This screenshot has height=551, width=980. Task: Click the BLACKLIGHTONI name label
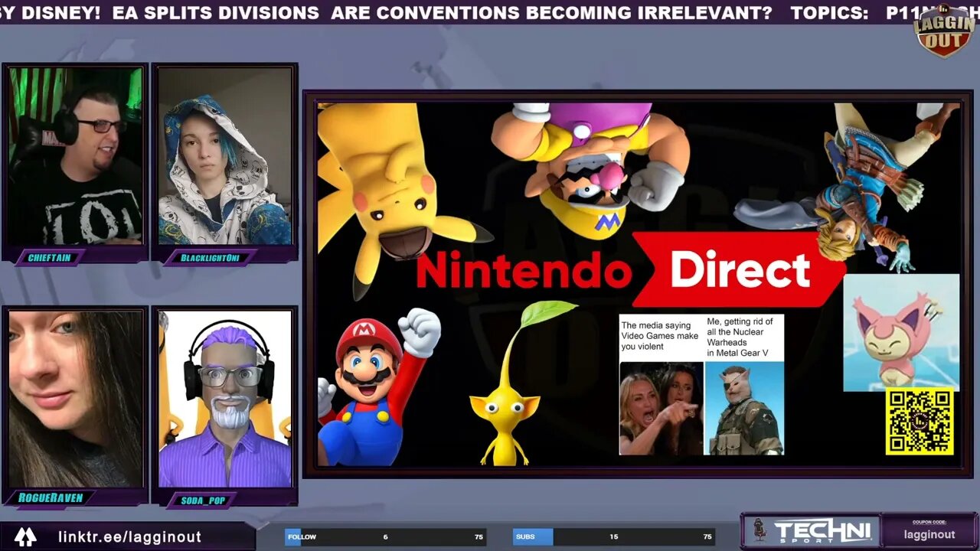click(211, 258)
